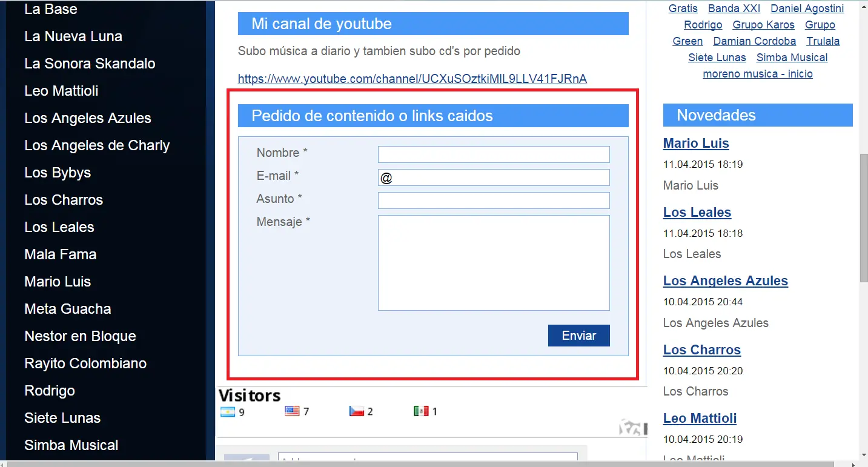Select Leo Mattioli sidebar entry
The height and width of the screenshot is (467, 868).
(61, 91)
